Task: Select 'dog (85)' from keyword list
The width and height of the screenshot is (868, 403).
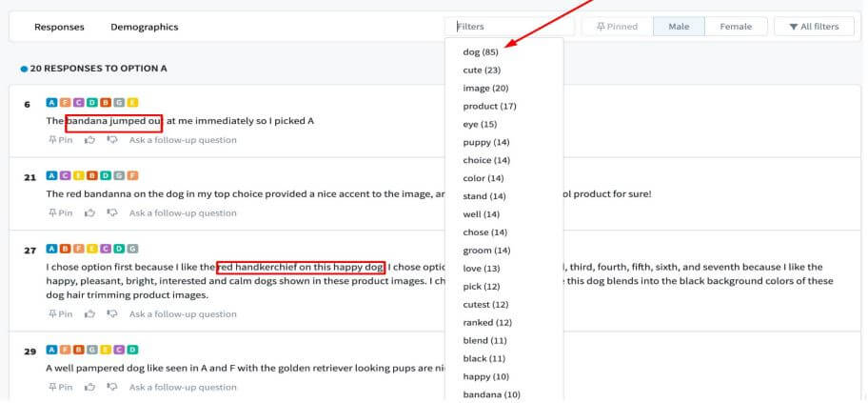Action: click(x=481, y=52)
